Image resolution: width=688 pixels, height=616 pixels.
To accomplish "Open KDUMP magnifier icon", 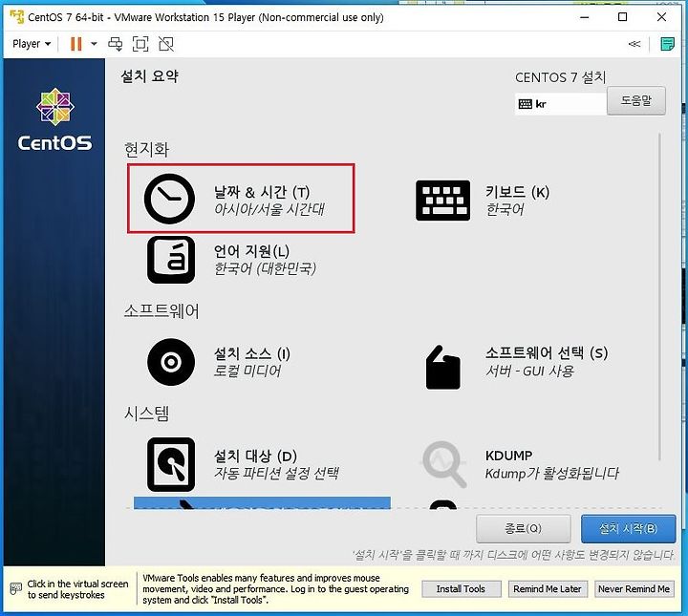I will [x=444, y=464].
